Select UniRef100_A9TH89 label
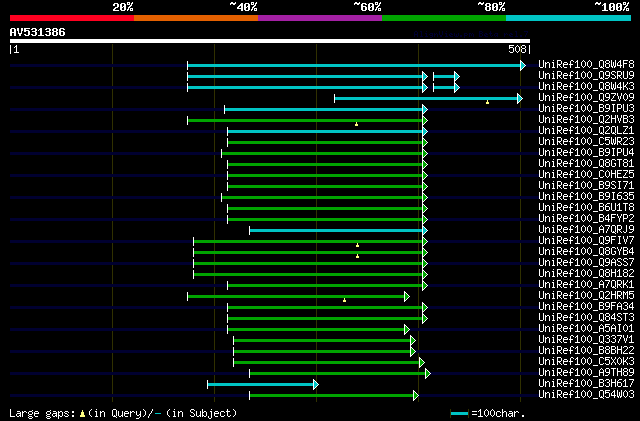 pyautogui.click(x=586, y=373)
